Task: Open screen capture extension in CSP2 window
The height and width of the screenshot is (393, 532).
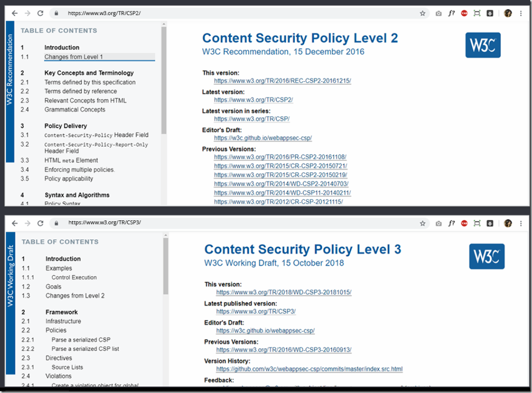Action: [x=477, y=13]
